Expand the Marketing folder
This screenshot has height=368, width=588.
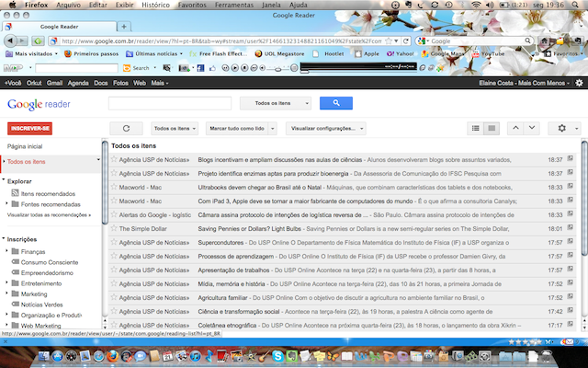point(6,293)
